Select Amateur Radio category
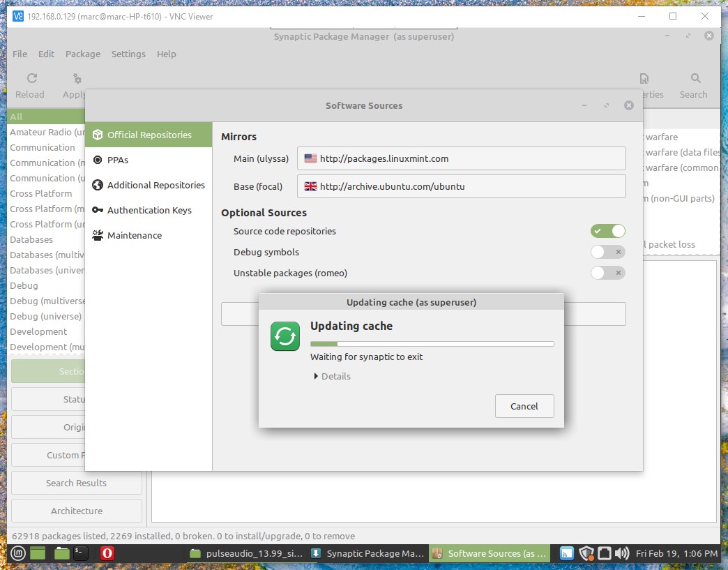Image resolution: width=728 pixels, height=570 pixels. (46, 132)
